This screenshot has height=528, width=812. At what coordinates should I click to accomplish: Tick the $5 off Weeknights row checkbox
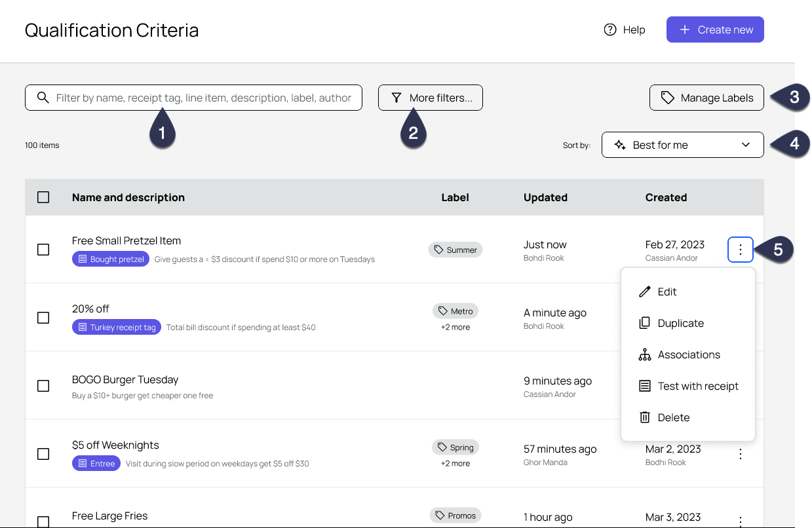pos(43,454)
